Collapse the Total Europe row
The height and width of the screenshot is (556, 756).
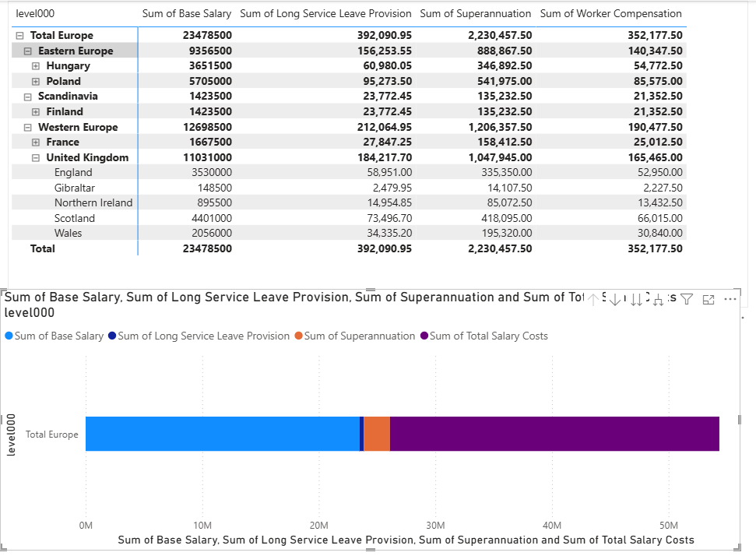(19, 36)
